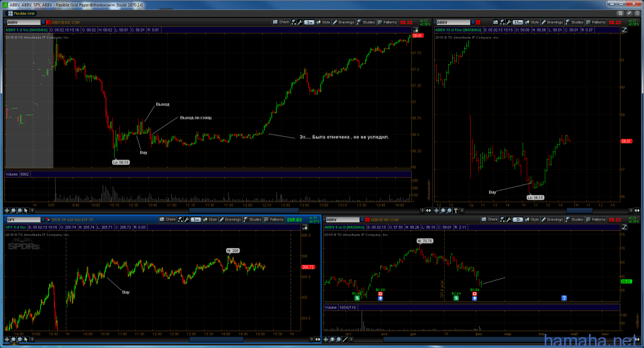Click the Volume 16542116 label in daily chart
The height and width of the screenshot is (348, 644).
click(x=341, y=307)
